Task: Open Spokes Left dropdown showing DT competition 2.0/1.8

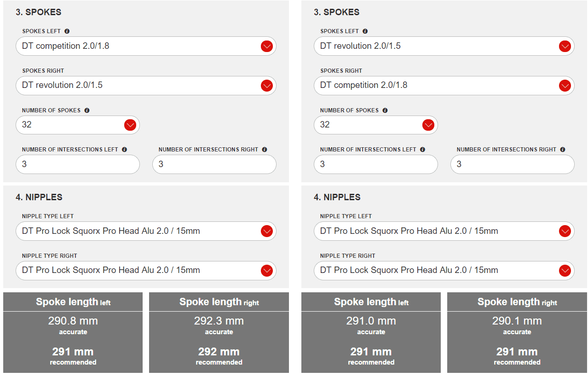Action: (266, 46)
